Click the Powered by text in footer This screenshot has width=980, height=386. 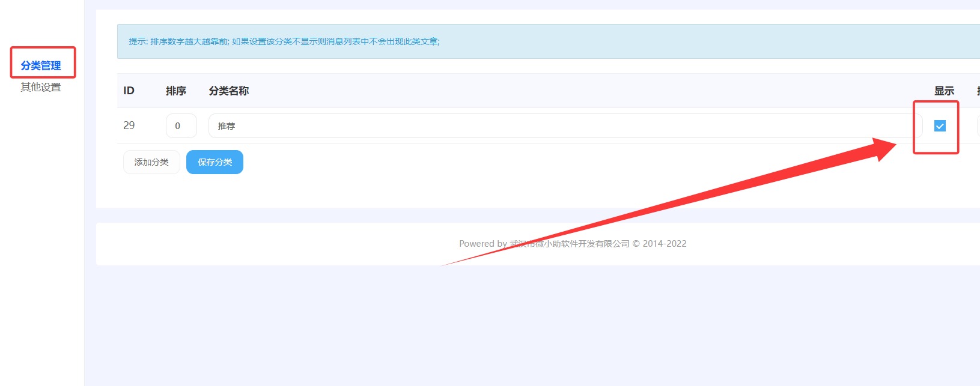(x=483, y=244)
